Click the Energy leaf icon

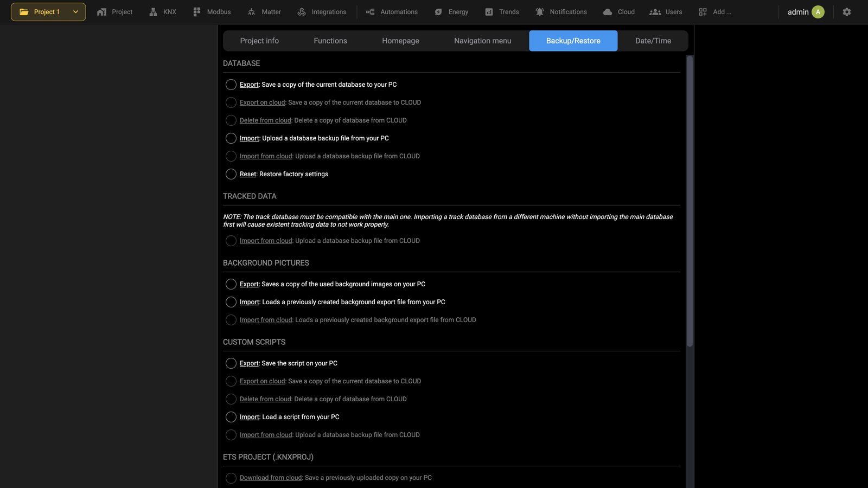point(438,12)
